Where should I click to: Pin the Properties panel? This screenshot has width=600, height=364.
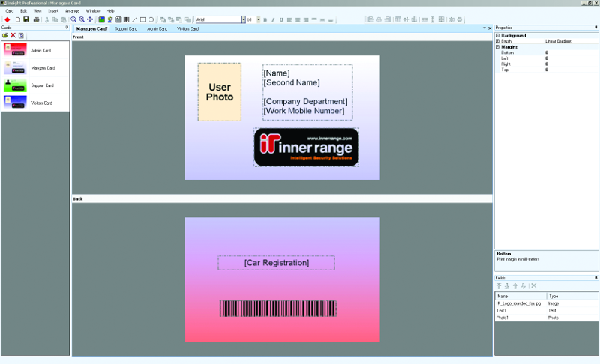pos(596,27)
